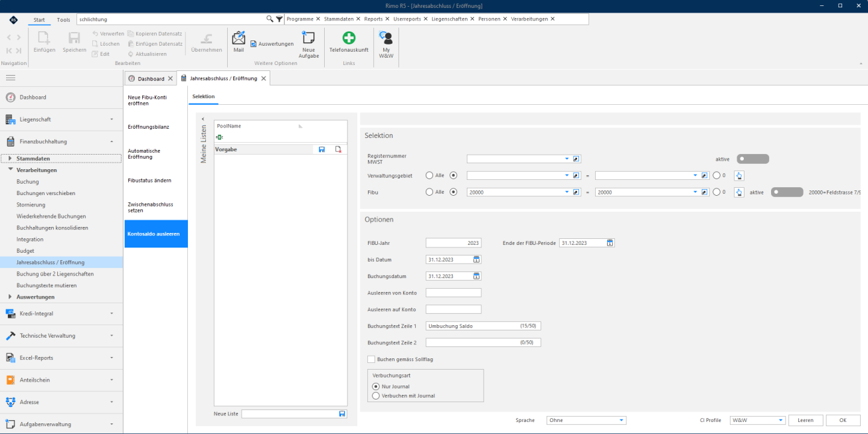Open the Mail option in the ribbon
This screenshot has height=434, width=868.
(x=238, y=40)
